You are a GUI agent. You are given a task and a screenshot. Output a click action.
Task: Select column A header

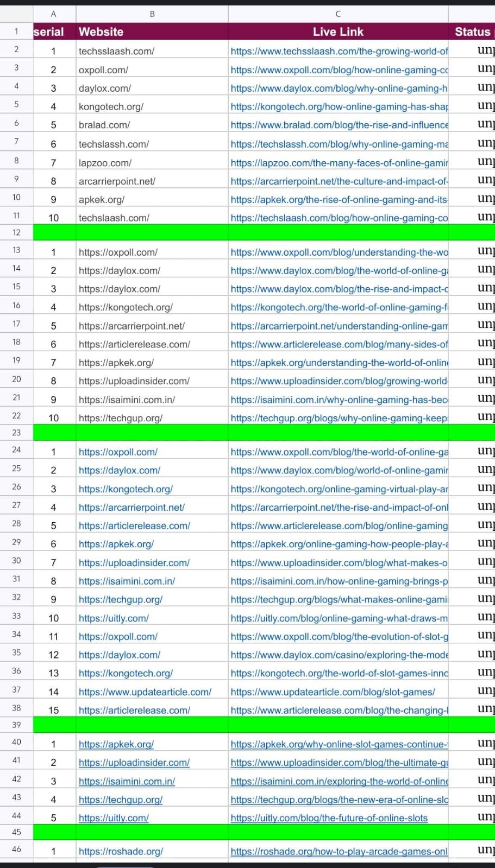54,14
